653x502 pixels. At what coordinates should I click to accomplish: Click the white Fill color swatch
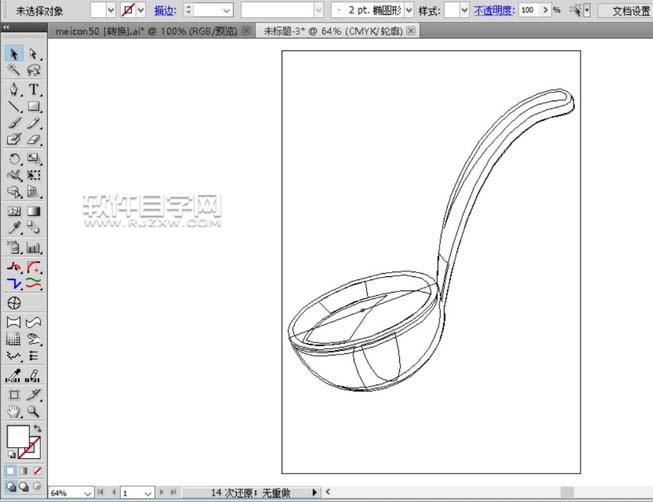pyautogui.click(x=18, y=437)
